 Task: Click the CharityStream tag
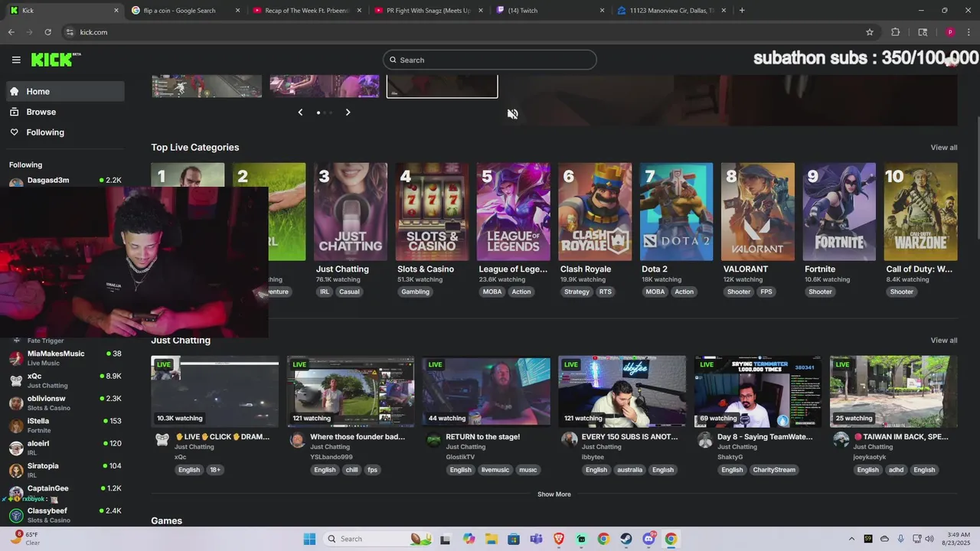(774, 470)
